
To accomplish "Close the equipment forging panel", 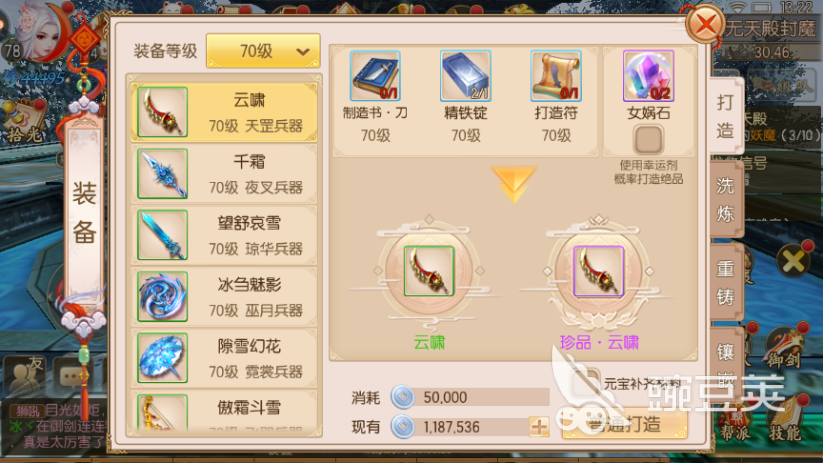I will pos(705,24).
